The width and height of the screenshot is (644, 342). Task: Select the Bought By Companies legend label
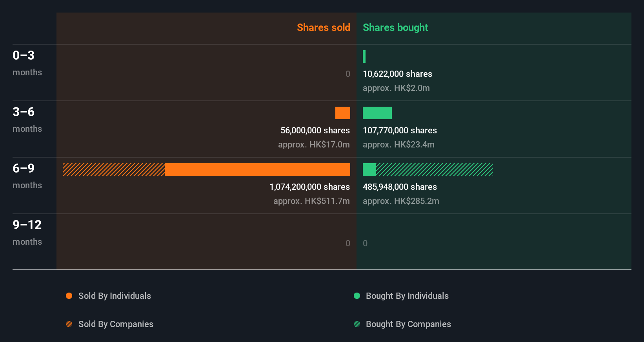[408, 324]
